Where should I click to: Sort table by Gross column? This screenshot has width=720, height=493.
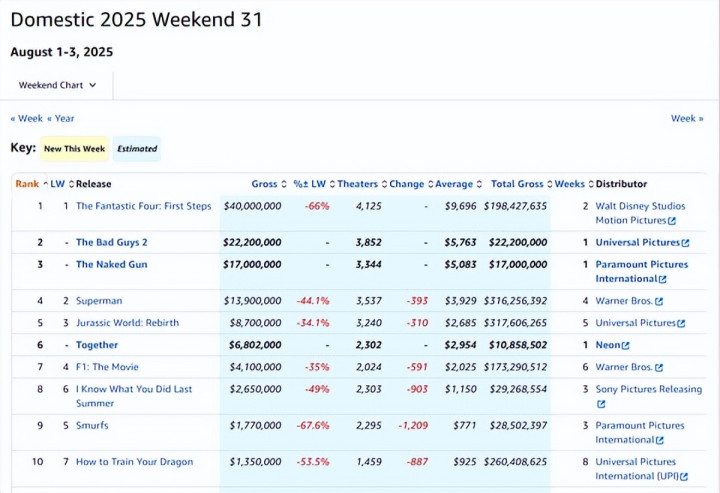pyautogui.click(x=269, y=184)
